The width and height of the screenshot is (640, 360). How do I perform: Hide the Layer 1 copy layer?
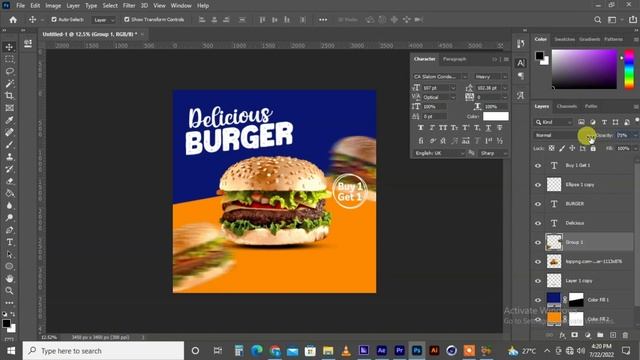tap(538, 281)
